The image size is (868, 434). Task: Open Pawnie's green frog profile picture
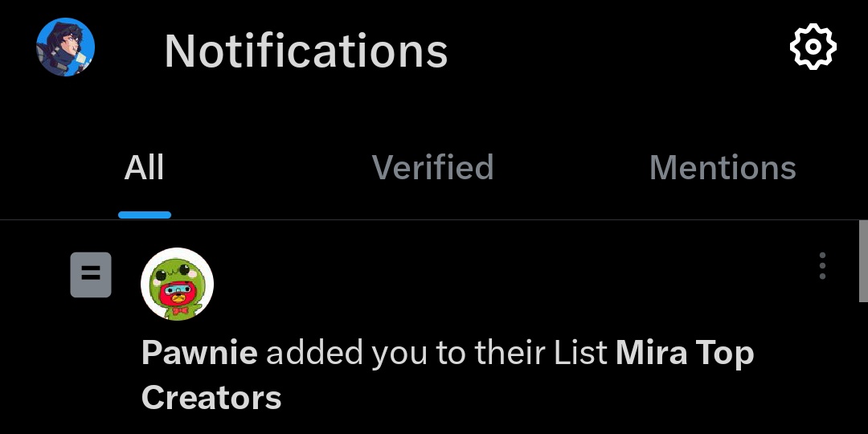click(177, 284)
